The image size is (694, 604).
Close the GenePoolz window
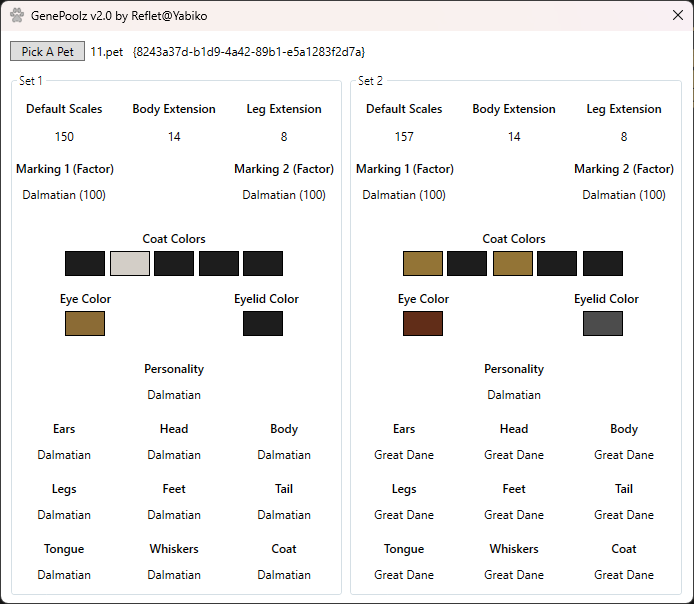pyautogui.click(x=678, y=15)
